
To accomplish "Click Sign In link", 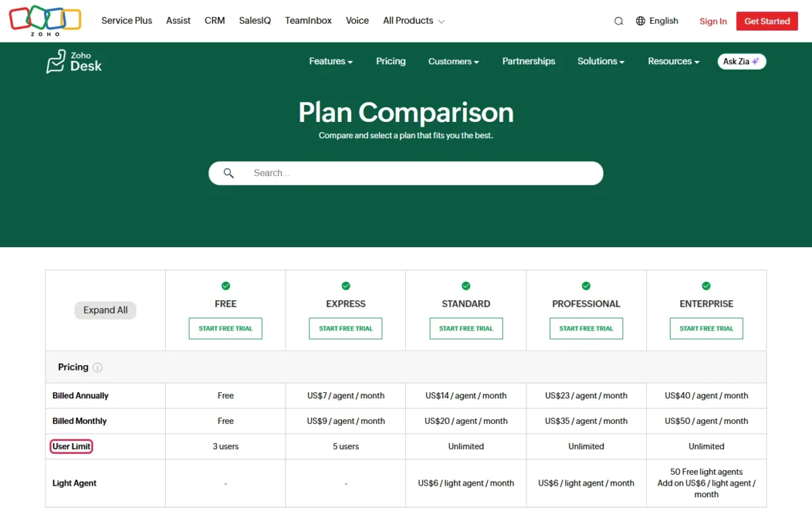I will [x=713, y=22].
